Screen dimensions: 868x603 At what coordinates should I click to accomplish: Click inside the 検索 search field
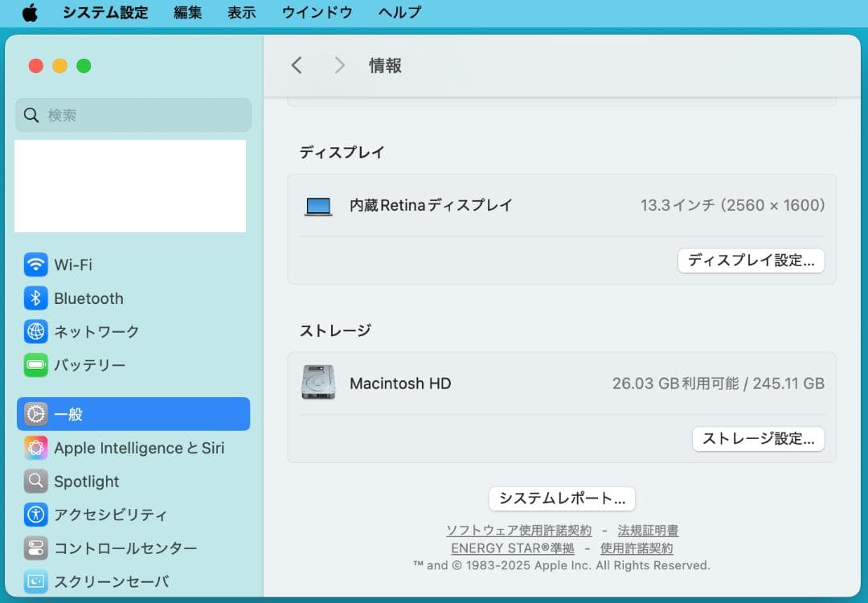(x=132, y=115)
